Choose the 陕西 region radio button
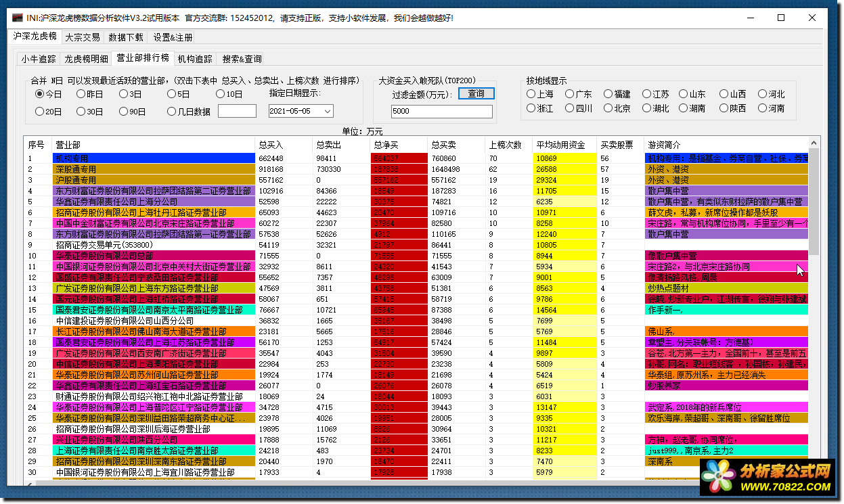This screenshot has height=504, width=844. click(x=732, y=108)
